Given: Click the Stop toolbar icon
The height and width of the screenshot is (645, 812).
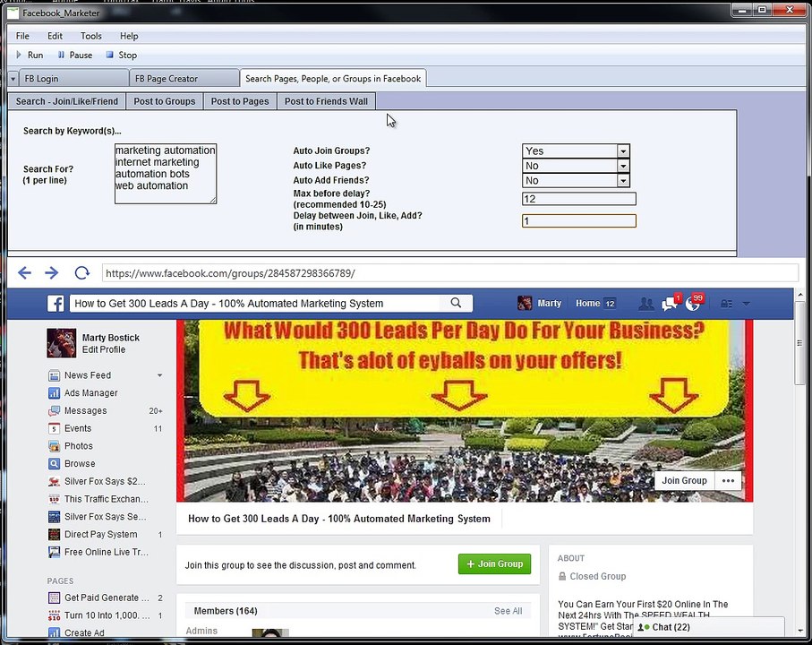Looking at the screenshot, I should (x=109, y=55).
